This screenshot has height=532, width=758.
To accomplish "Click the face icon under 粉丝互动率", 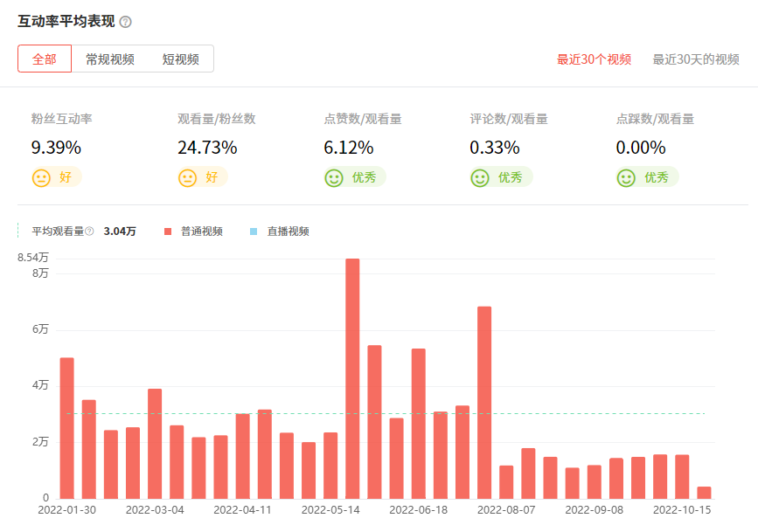I will (x=41, y=177).
